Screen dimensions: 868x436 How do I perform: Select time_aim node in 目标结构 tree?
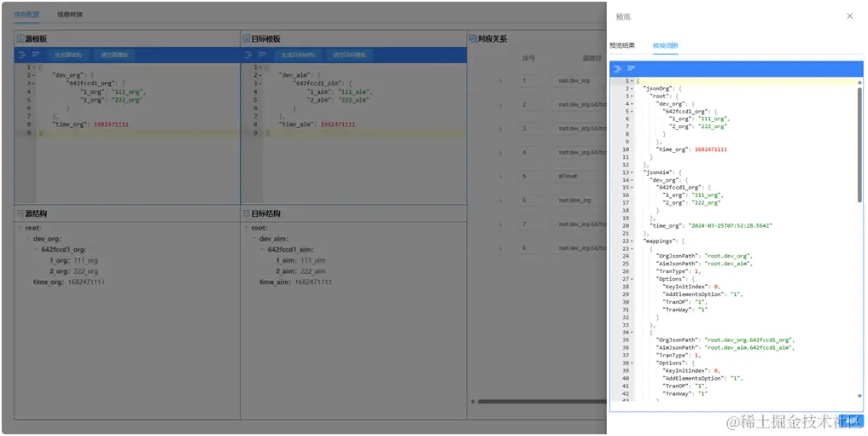[x=295, y=282]
